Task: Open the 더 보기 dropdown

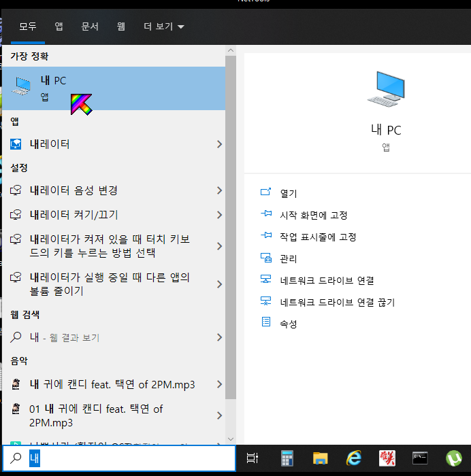Action: 164,27
